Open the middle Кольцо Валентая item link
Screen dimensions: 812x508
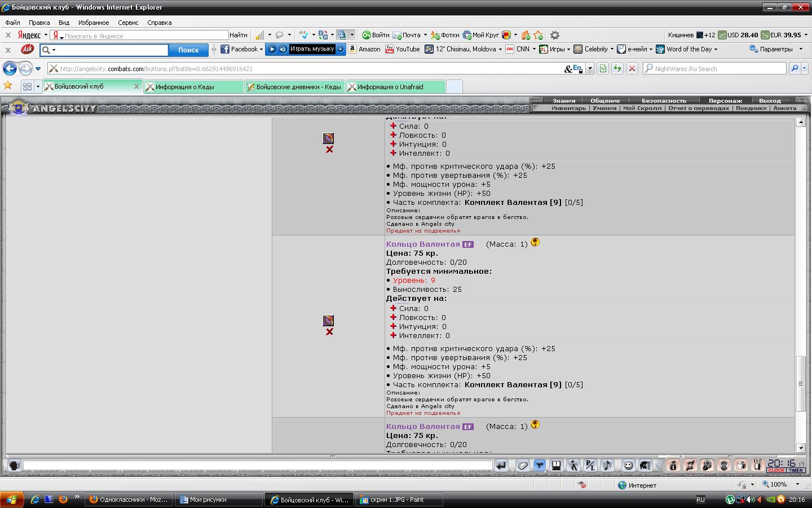(423, 244)
